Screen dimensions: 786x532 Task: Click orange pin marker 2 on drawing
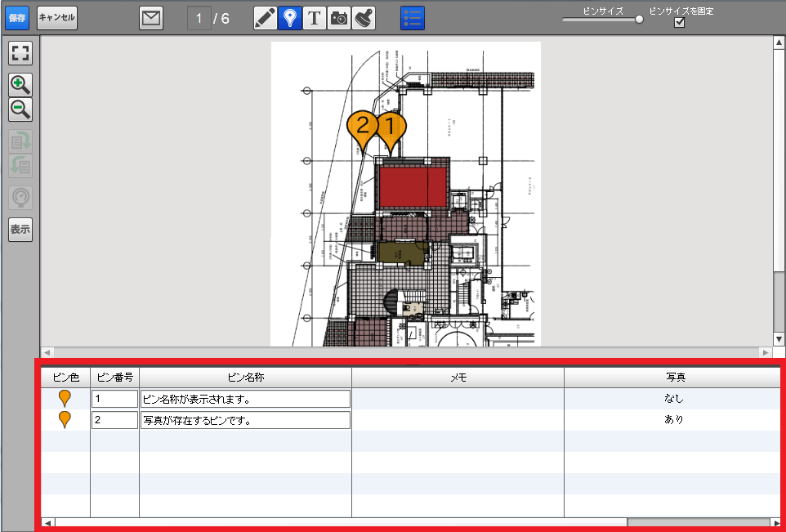pos(362,129)
